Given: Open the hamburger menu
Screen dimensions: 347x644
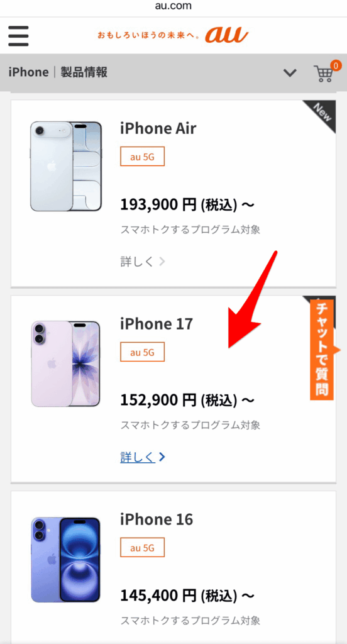Looking at the screenshot, I should click(x=18, y=36).
